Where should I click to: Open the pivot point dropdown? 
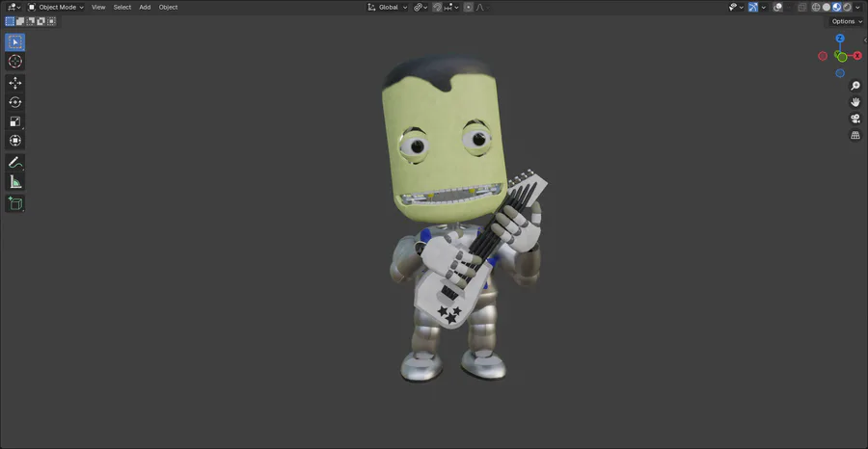pyautogui.click(x=420, y=7)
